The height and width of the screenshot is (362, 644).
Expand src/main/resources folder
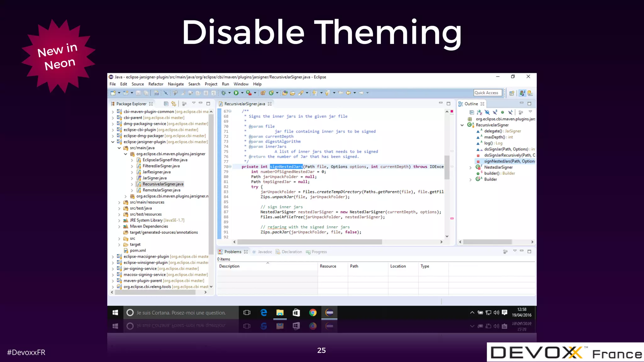(119, 202)
